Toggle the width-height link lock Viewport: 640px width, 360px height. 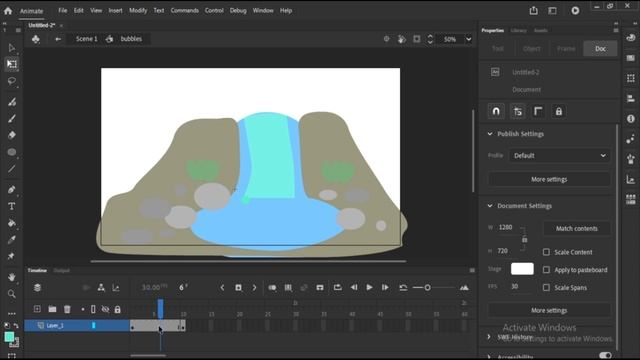524,240
